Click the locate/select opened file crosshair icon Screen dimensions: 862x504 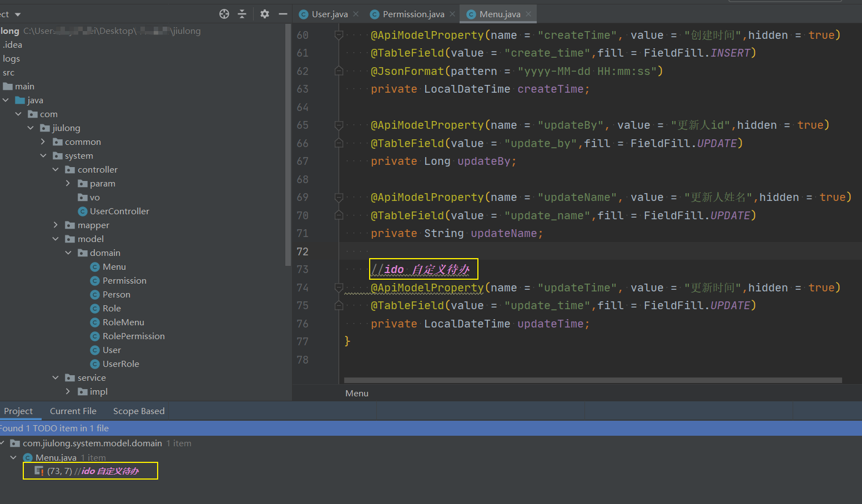pos(224,14)
